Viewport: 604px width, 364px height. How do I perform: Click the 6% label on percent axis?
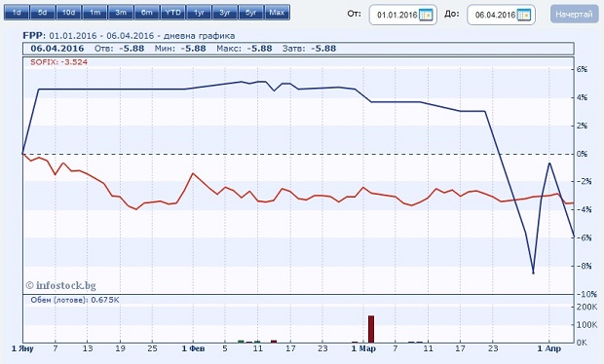(x=582, y=69)
